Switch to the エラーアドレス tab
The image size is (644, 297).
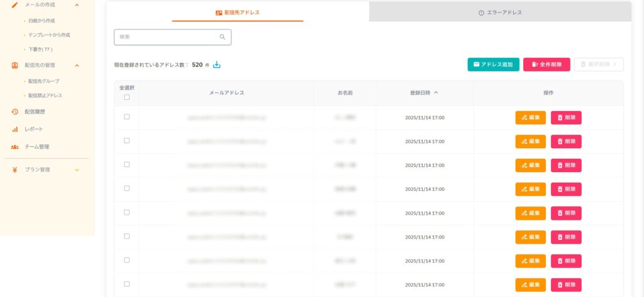[x=500, y=12]
